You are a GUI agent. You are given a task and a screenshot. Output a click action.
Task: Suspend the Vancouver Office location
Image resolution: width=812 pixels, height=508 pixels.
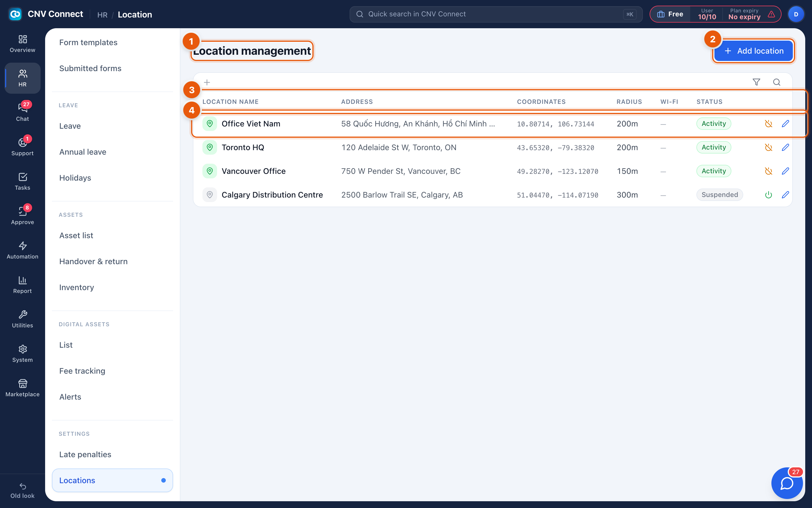pyautogui.click(x=768, y=171)
